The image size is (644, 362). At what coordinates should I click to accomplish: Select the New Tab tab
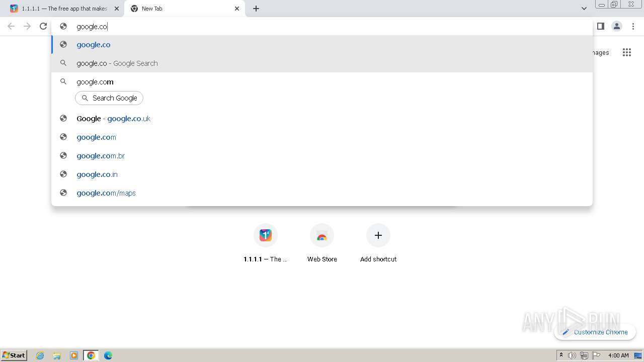pyautogui.click(x=185, y=9)
